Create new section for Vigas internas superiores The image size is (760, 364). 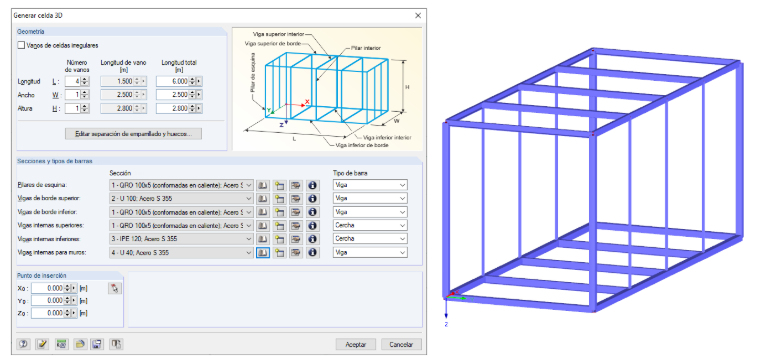(x=279, y=225)
